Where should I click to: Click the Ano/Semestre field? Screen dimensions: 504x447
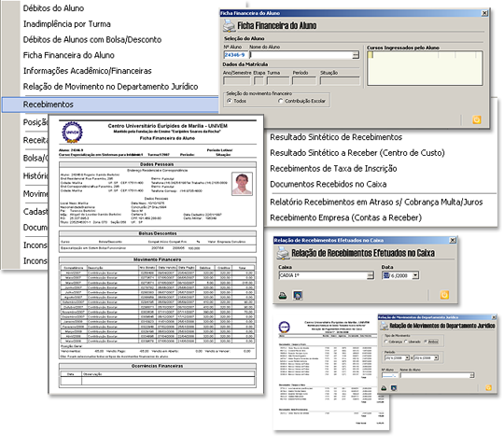236,80
